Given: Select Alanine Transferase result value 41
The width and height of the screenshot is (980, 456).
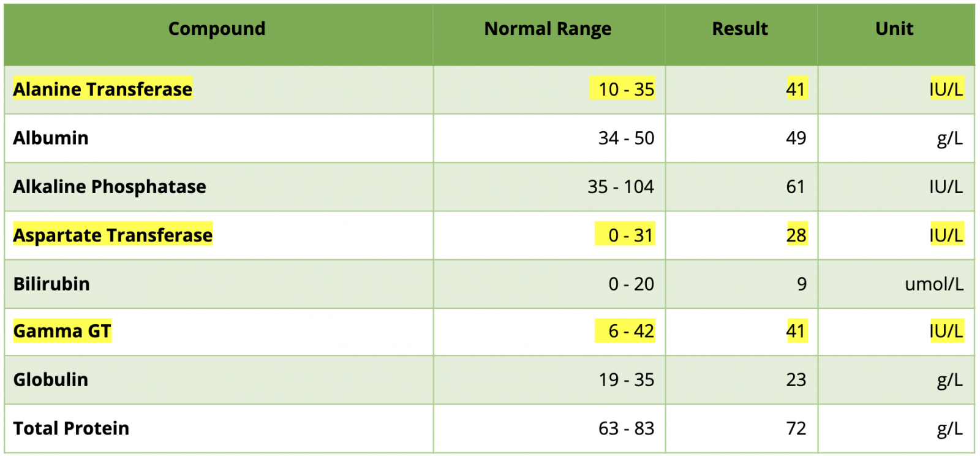Looking at the screenshot, I should coord(796,89).
